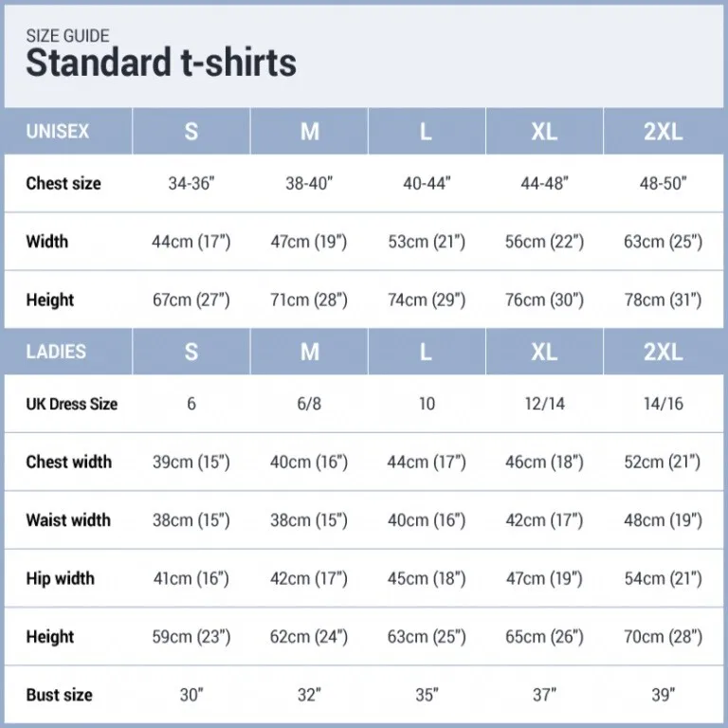Click the ladies XL column header

pyautogui.click(x=544, y=352)
